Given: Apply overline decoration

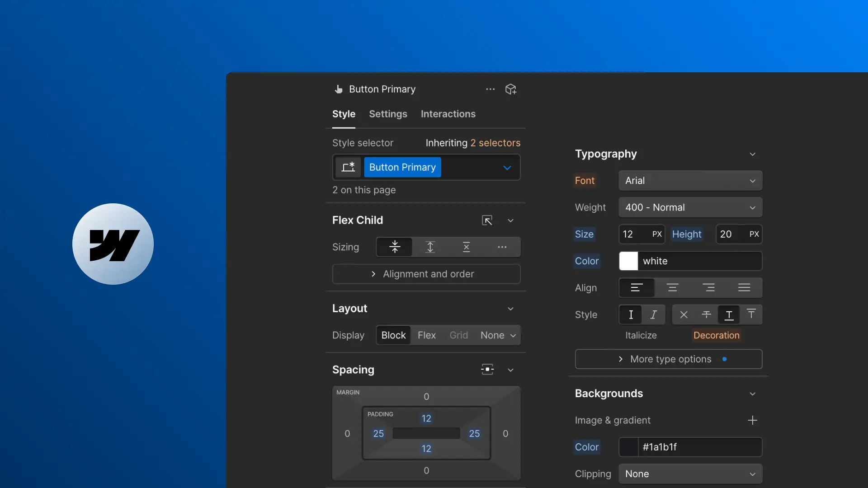Looking at the screenshot, I should pos(751,314).
